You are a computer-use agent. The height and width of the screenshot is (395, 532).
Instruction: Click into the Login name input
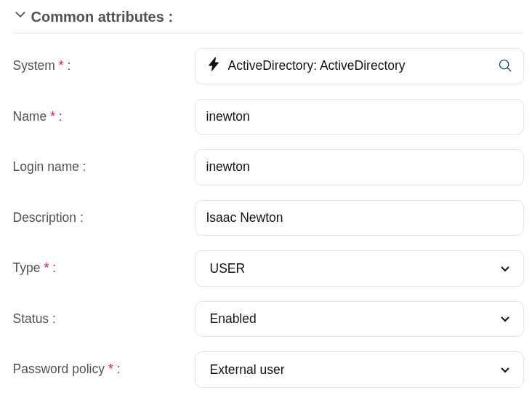click(x=359, y=167)
